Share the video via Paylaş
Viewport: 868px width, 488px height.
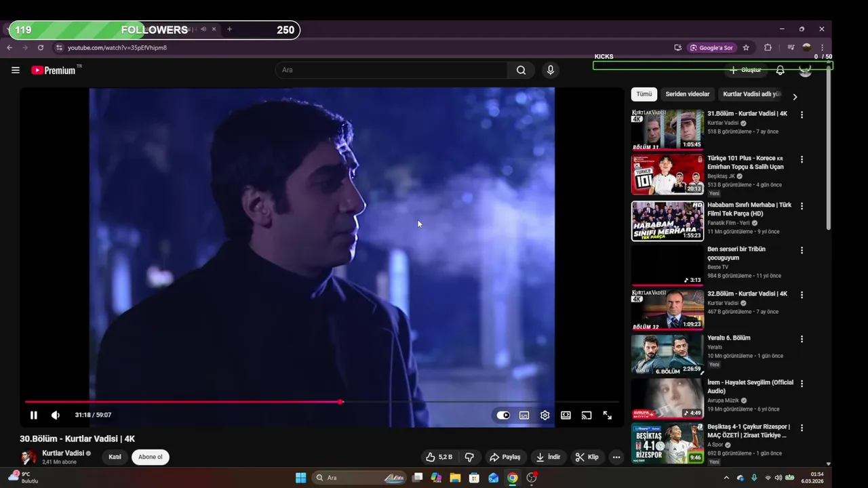click(505, 457)
